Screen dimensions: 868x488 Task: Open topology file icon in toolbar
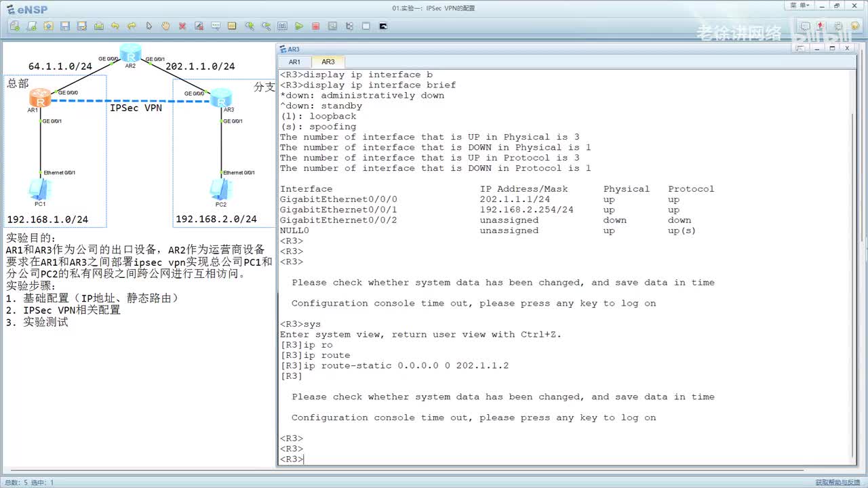pos(48,26)
